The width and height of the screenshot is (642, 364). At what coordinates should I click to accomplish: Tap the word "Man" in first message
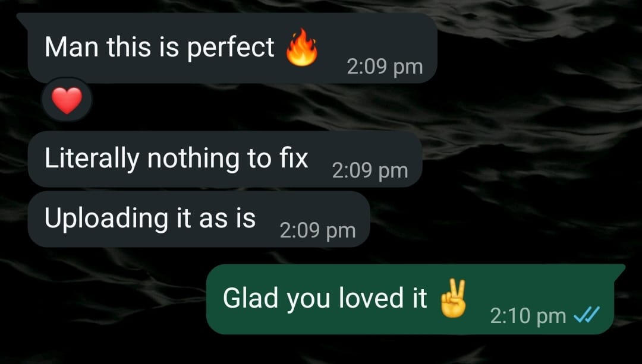pos(72,47)
